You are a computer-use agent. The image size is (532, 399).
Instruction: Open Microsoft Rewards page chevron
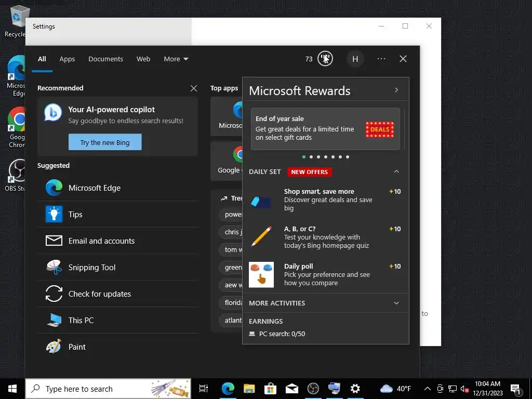point(396,90)
